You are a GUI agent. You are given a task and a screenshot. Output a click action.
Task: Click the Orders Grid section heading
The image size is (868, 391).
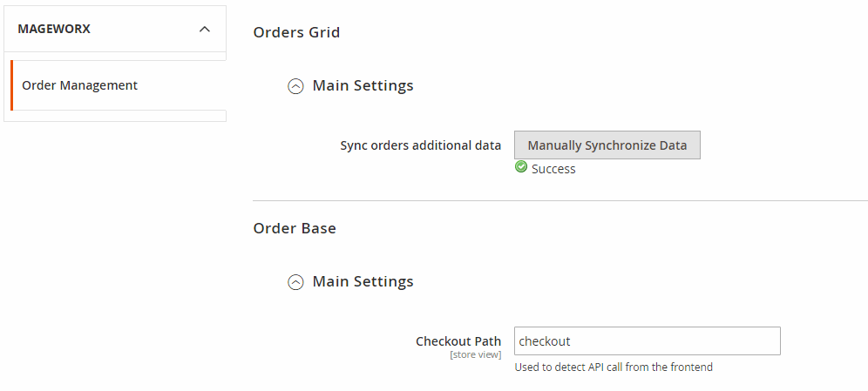pyautogui.click(x=296, y=32)
